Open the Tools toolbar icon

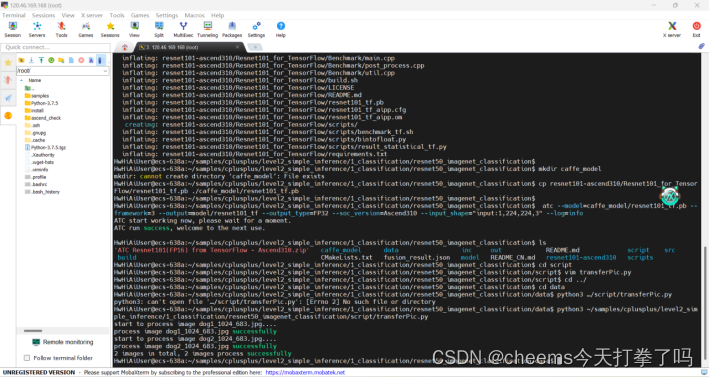(61, 30)
